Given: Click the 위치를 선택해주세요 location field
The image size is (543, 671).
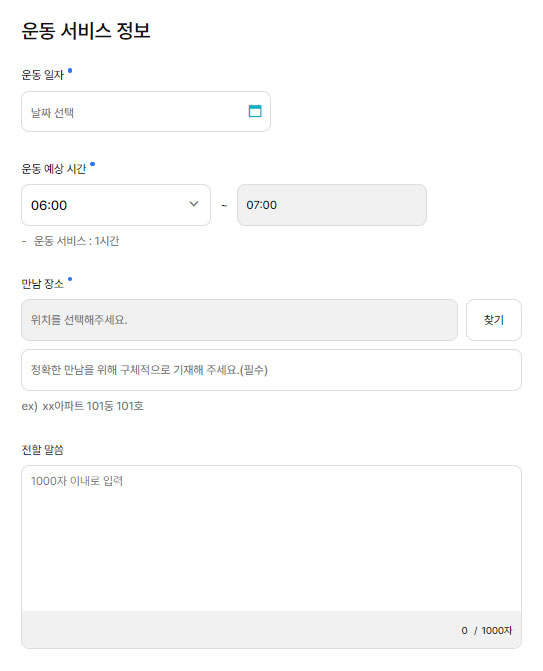Looking at the screenshot, I should 239,320.
